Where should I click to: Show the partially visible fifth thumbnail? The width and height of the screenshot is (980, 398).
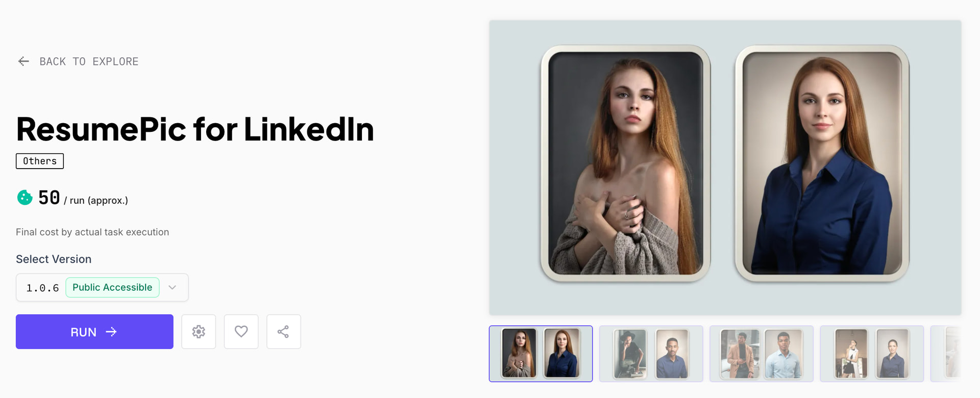pos(946,354)
